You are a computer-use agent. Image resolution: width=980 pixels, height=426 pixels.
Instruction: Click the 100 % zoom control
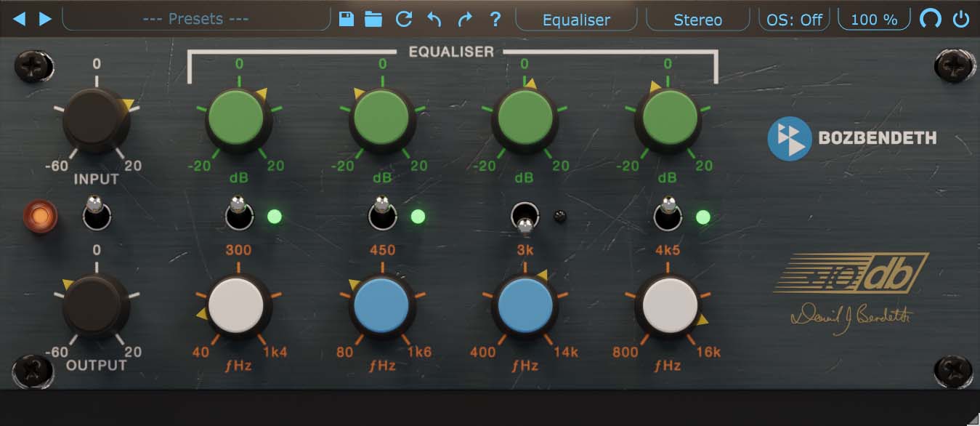873,20
